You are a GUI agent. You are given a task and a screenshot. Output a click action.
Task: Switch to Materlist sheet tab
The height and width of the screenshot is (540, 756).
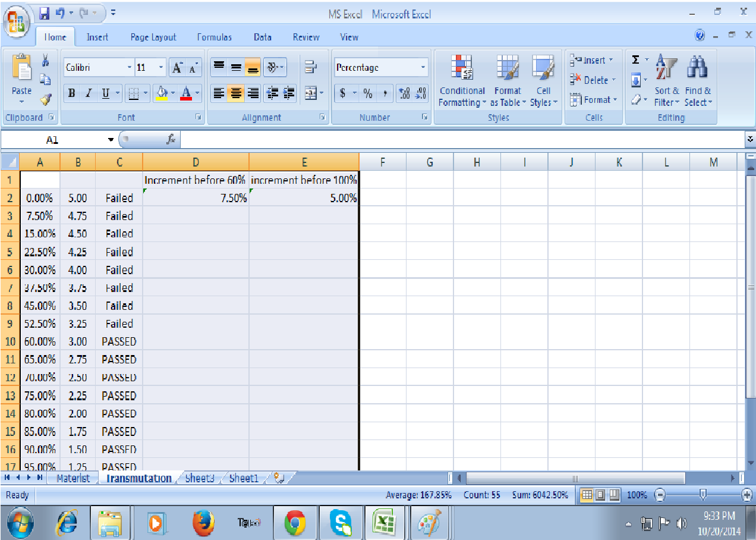point(73,478)
